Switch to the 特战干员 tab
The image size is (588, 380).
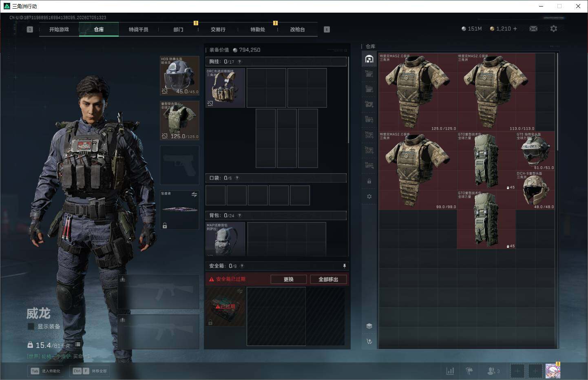pyautogui.click(x=139, y=29)
